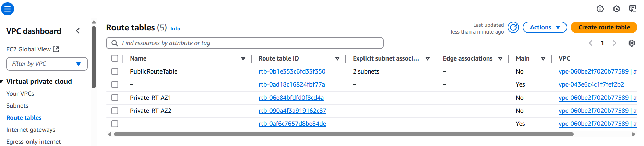The height and width of the screenshot is (146, 644).
Task: Expand the Filter by VPC dropdown
Action: 47,64
